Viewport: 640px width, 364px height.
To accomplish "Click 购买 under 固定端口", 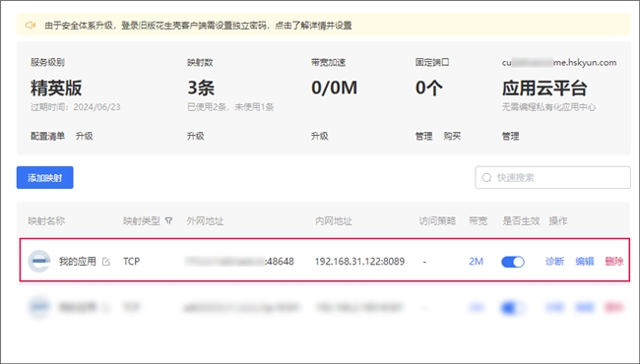I will (x=452, y=136).
